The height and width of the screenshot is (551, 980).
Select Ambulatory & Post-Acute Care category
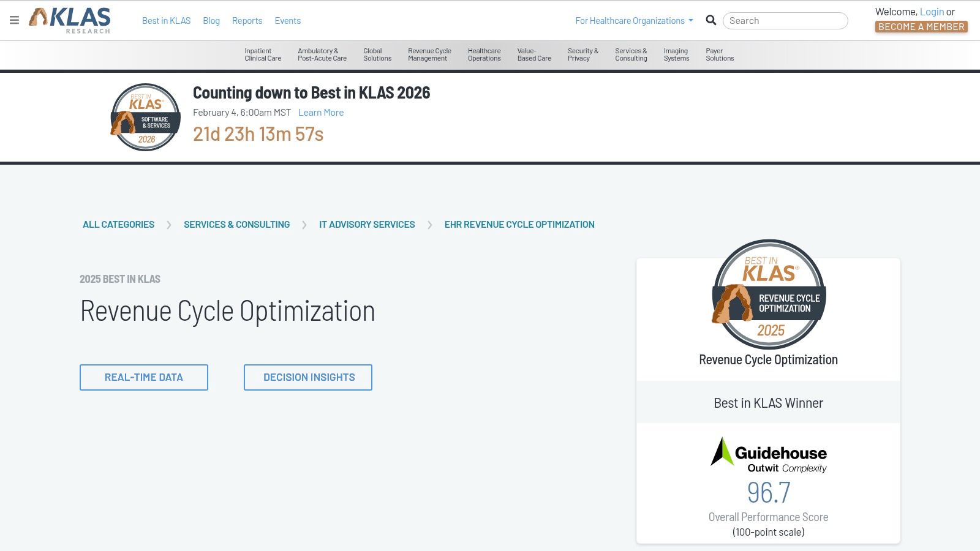click(x=322, y=55)
